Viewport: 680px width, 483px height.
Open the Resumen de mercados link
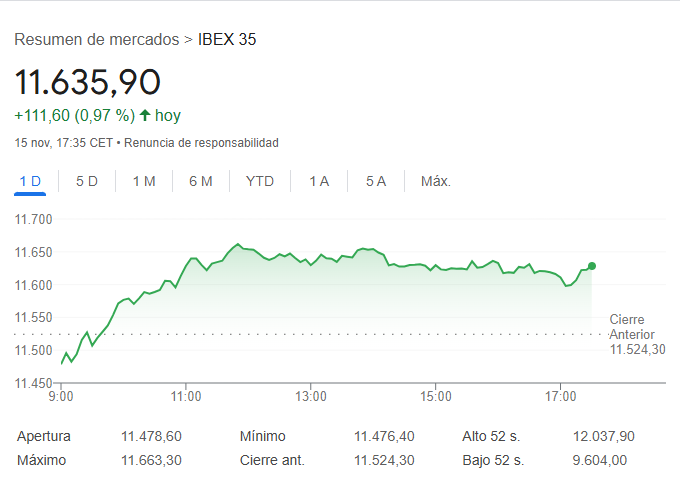coord(97,40)
